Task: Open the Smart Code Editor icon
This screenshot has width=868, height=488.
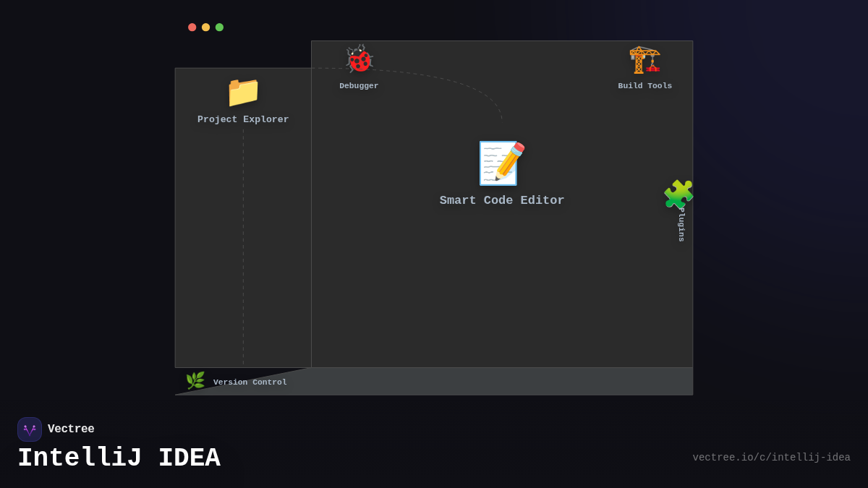Action: [501, 163]
